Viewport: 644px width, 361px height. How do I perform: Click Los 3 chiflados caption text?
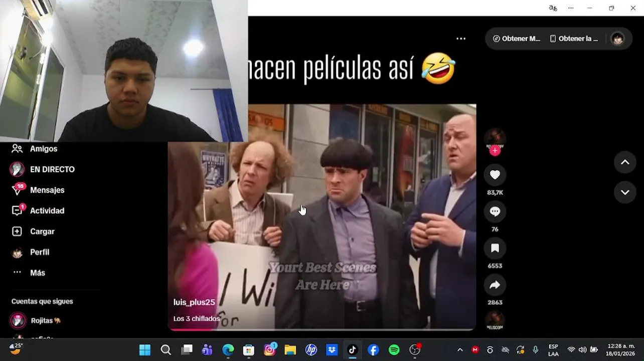197,318
